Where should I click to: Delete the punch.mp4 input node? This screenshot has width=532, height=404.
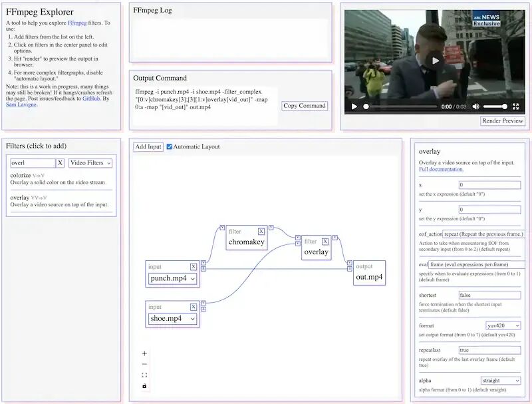pyautogui.click(x=194, y=266)
